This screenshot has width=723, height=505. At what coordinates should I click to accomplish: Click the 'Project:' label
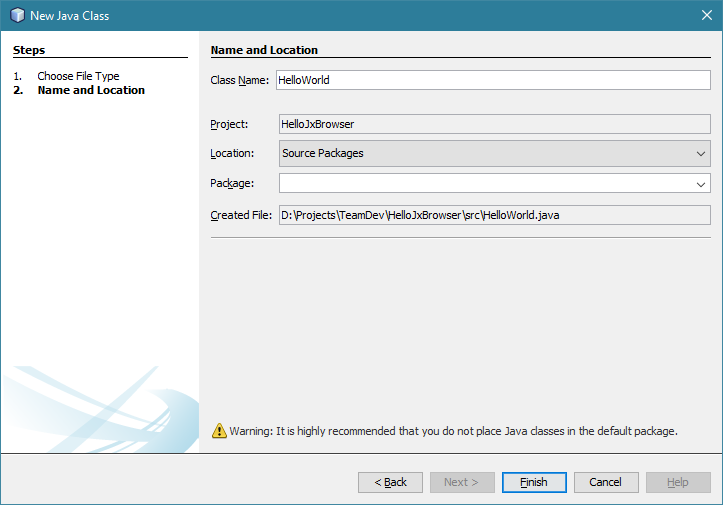click(x=229, y=125)
